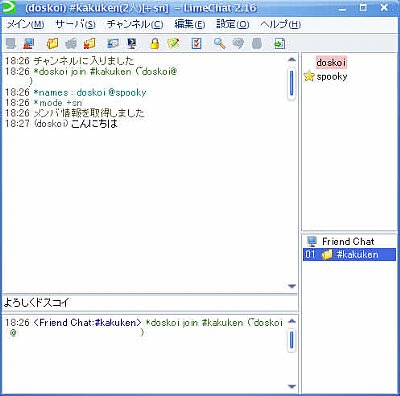Viewport: 400px width, 396px height.
Task: Click the notepad with pencil icon
Action: [x=173, y=43]
